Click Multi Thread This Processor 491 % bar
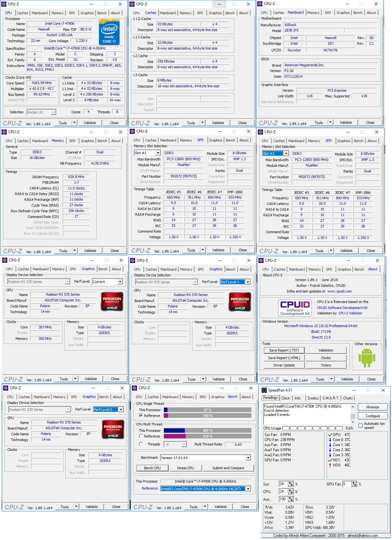This screenshot has height=540, width=392. coord(207,431)
